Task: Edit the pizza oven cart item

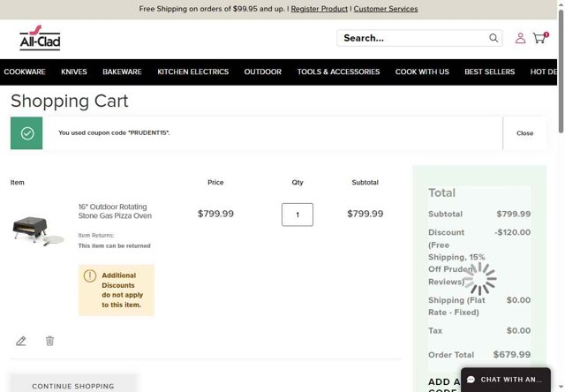Action: point(21,341)
